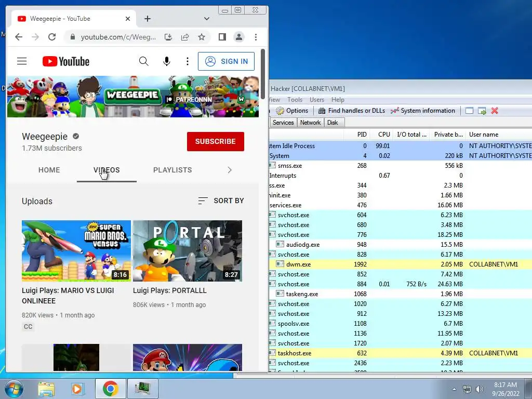Show hidden tray icons arrow

[454, 389]
